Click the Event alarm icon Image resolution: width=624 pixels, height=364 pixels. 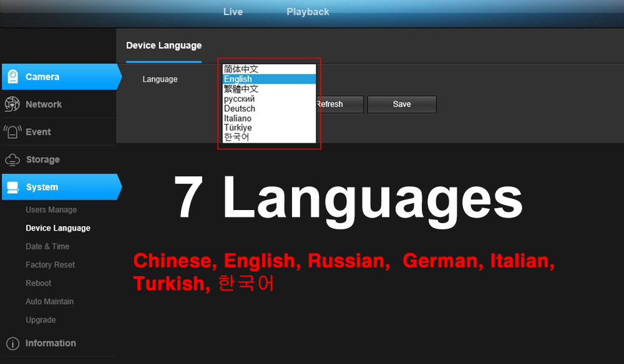tap(12, 132)
